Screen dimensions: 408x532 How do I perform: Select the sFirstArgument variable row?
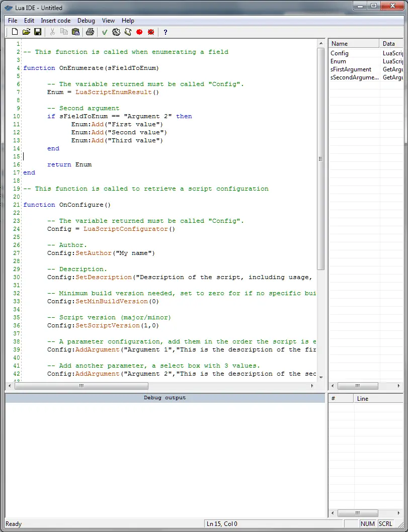366,69
